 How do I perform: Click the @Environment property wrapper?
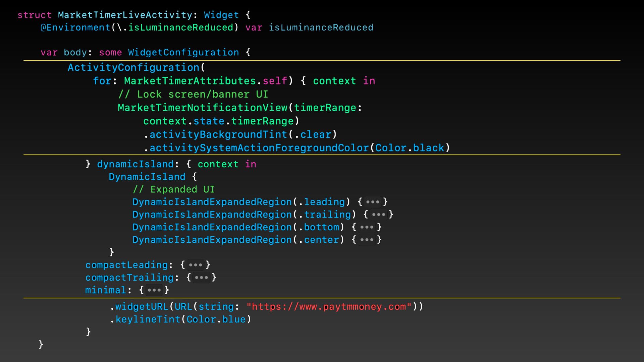pos(75,28)
